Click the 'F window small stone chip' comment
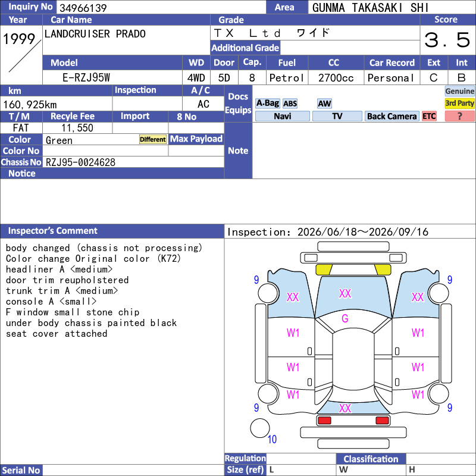Viewport: 476px width, 476px height. tap(73, 312)
